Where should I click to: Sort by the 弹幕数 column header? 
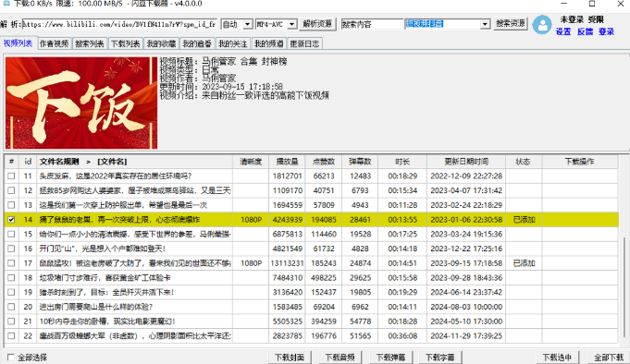point(360,162)
